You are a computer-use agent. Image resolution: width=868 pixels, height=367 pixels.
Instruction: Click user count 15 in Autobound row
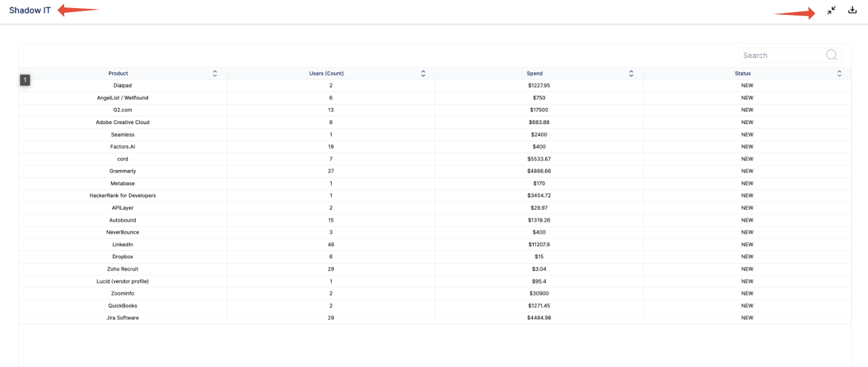click(x=331, y=220)
